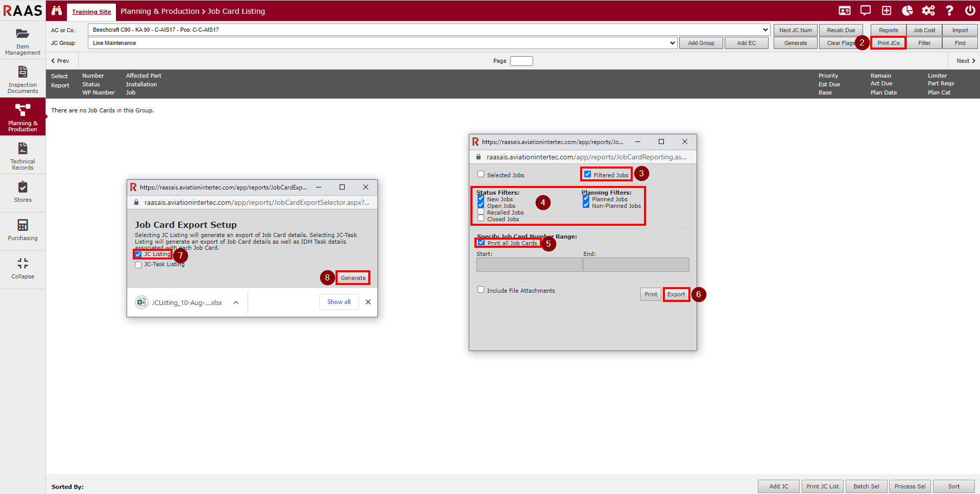980x494 pixels.
Task: Open the Item Management sidebar module
Action: tap(22, 41)
